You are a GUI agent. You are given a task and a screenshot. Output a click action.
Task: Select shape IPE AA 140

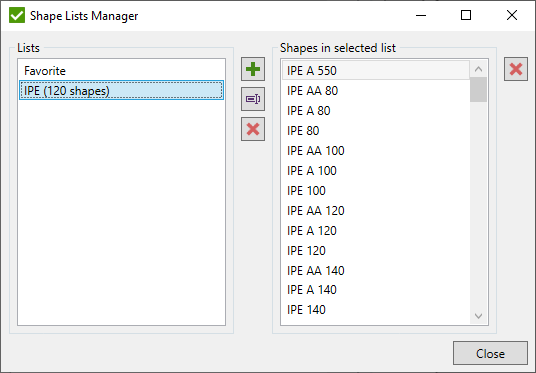[376, 271]
